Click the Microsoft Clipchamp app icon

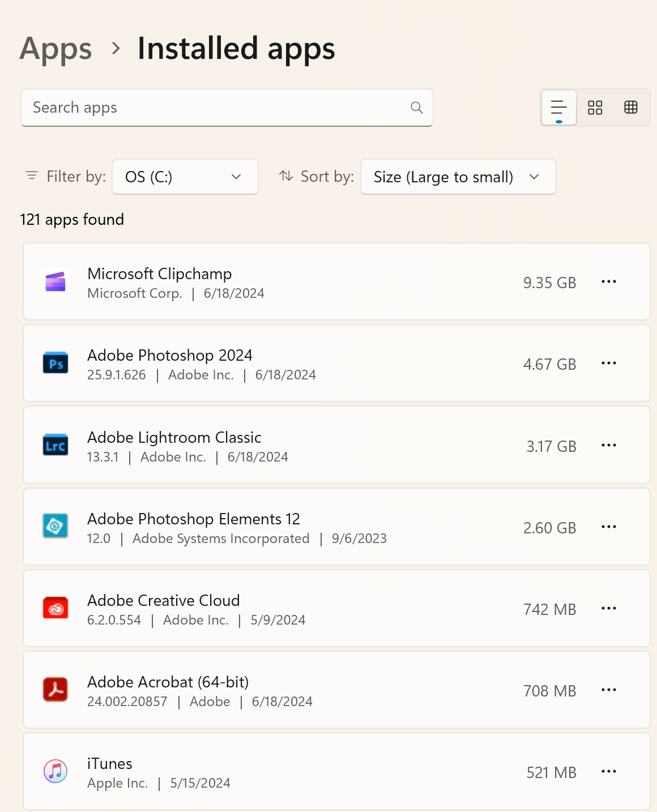(x=56, y=281)
